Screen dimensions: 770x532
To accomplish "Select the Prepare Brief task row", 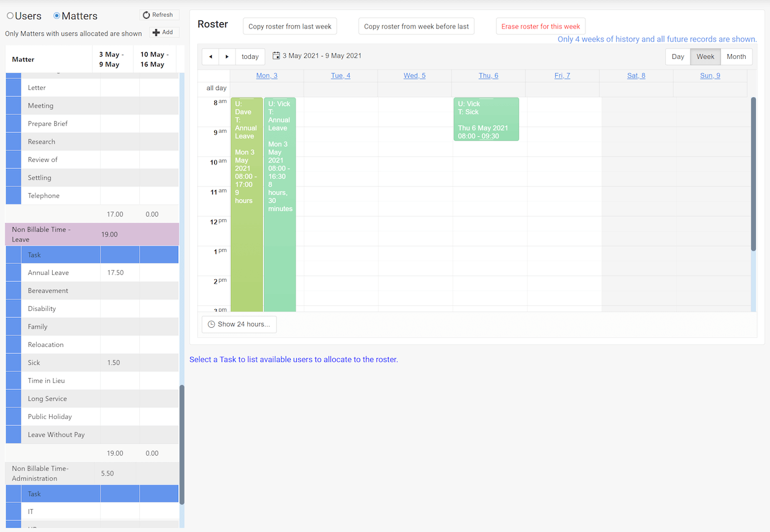I will (x=92, y=124).
